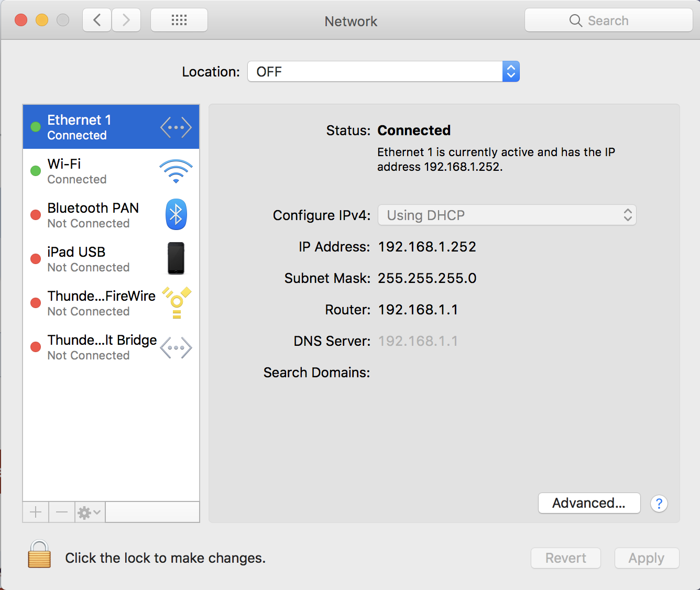700x590 pixels.
Task: Click the lock icon to make changes
Action: pos(39,555)
